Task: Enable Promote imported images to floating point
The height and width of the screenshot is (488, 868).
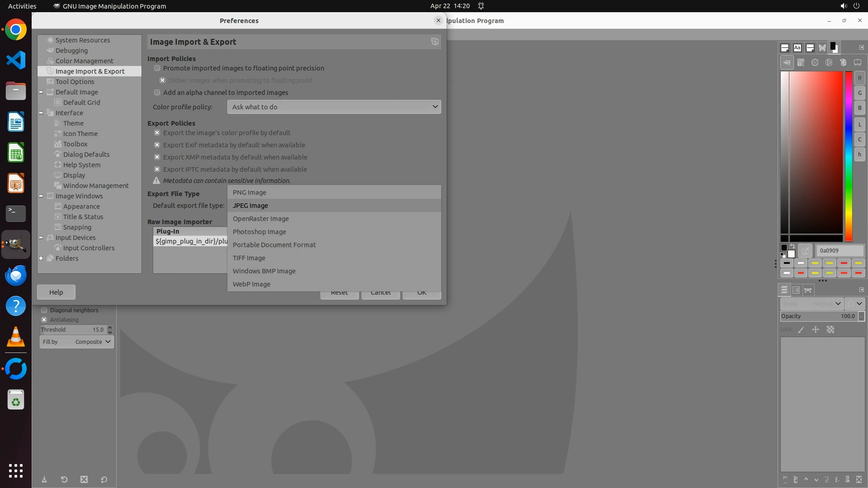Action: coord(157,68)
